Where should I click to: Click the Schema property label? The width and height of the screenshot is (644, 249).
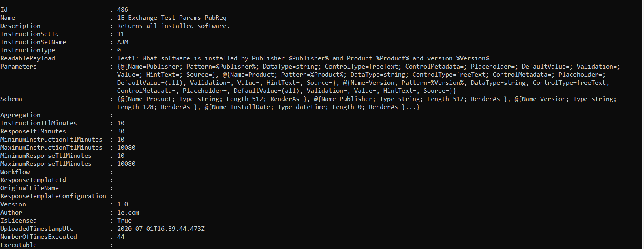[11, 99]
